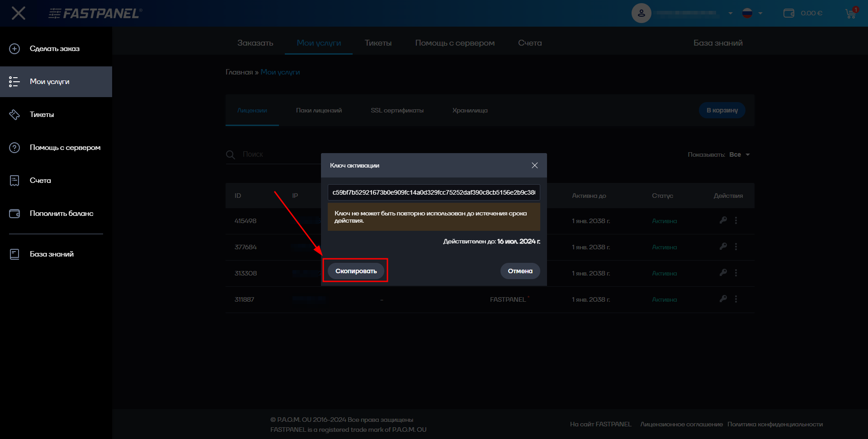Expand the account name dropdown arrow
Image resolution: width=868 pixels, height=439 pixels.
pos(730,13)
